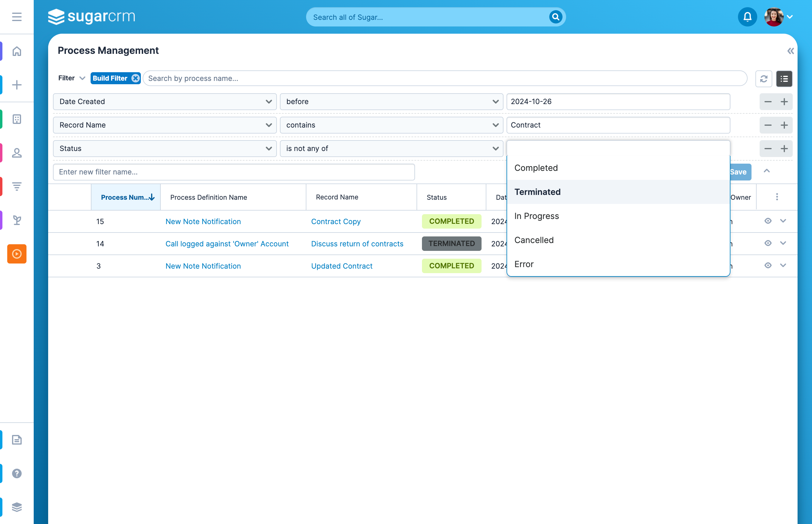Go to Home in the sidebar
Viewport: 812px width, 524px height.
click(17, 51)
